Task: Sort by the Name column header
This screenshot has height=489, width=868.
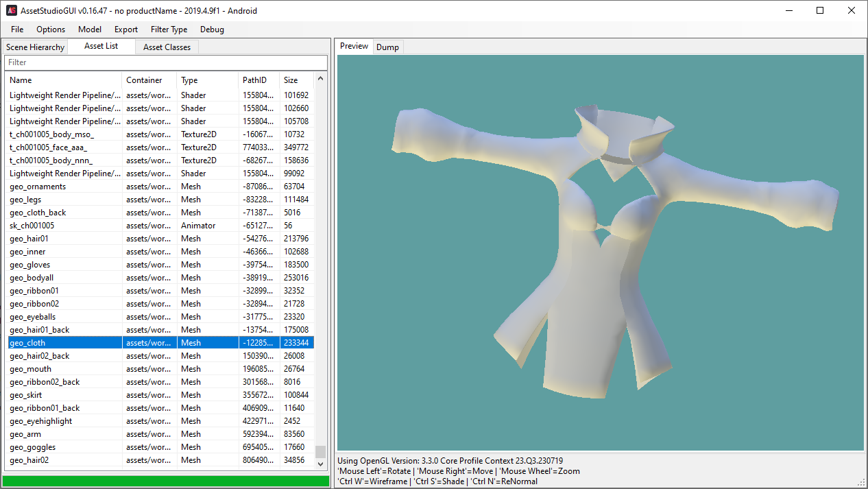Action: [x=64, y=80]
